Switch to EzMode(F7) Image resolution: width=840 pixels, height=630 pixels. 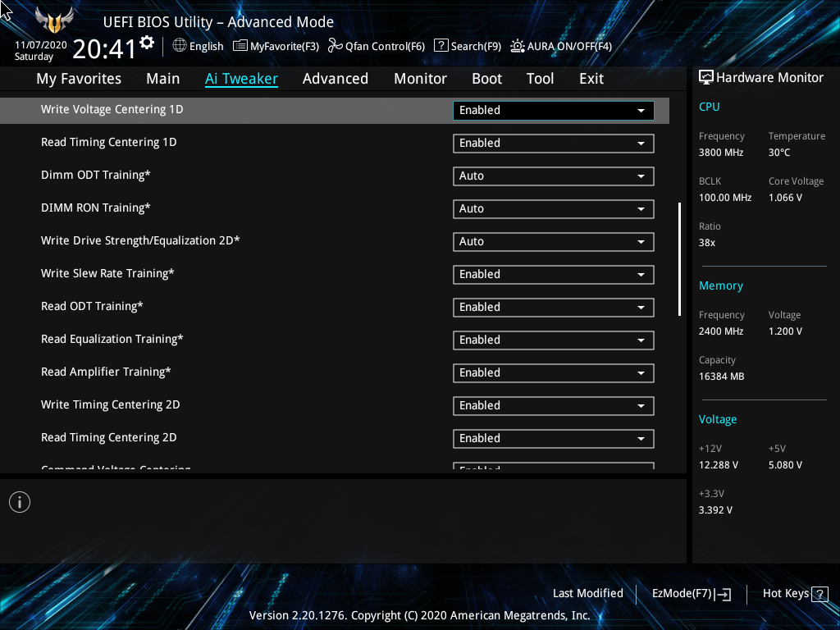pyautogui.click(x=691, y=594)
